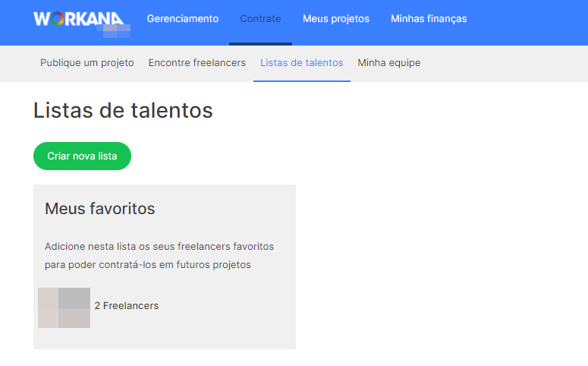Click the Listas de talentos page heading
Image resolution: width=588 pixels, height=366 pixels.
[x=123, y=110]
